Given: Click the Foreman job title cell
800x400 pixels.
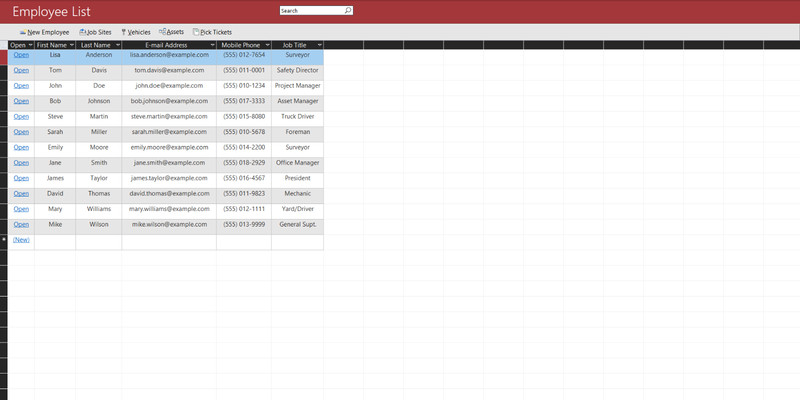Looking at the screenshot, I should [x=297, y=132].
